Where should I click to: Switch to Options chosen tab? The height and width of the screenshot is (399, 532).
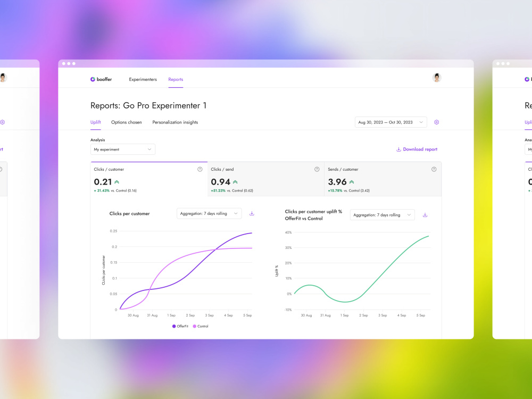[x=127, y=122]
